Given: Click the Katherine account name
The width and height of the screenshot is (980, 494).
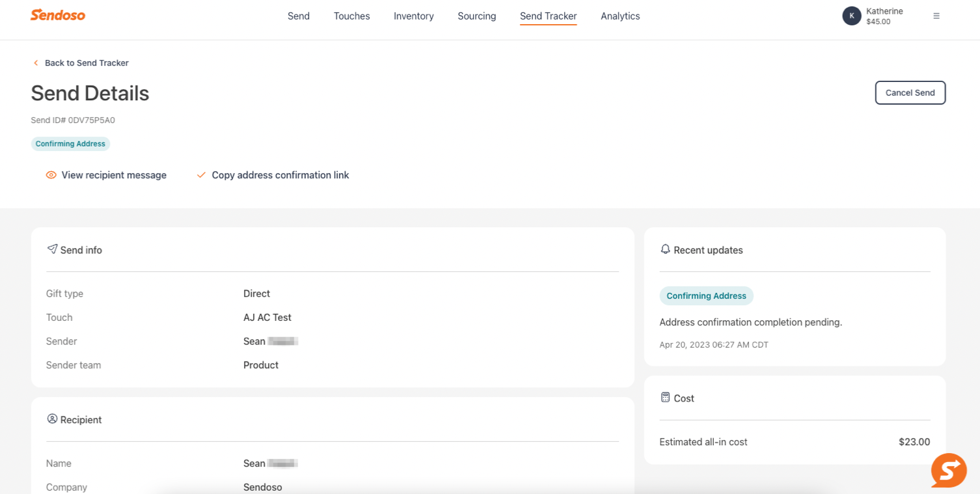Looking at the screenshot, I should [x=884, y=11].
